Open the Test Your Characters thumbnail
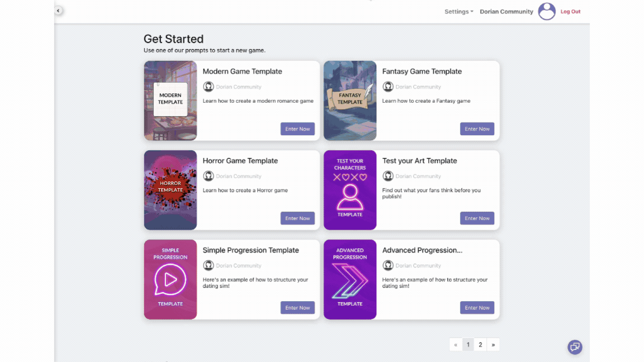 [350, 190]
